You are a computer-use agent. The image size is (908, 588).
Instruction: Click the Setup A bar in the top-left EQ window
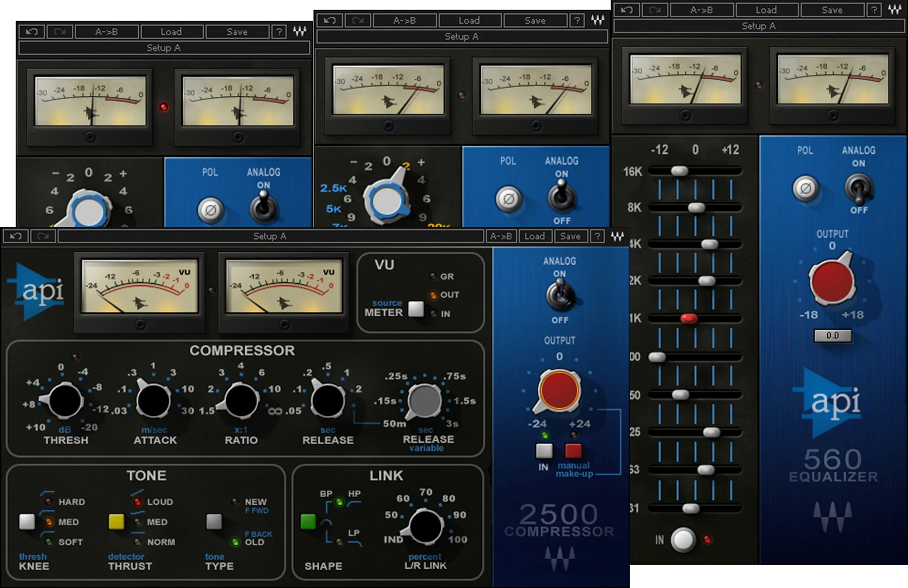coord(163,47)
